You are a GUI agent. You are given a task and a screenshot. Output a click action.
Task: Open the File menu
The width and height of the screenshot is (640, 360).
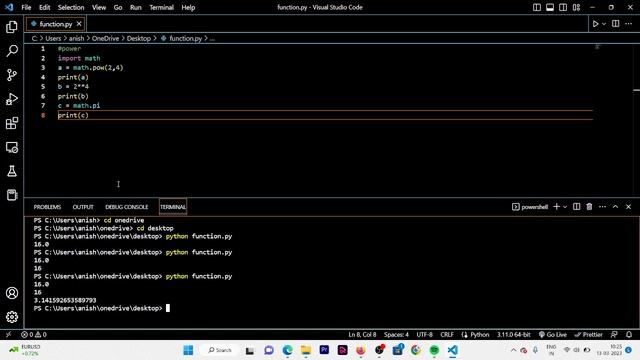[26, 7]
